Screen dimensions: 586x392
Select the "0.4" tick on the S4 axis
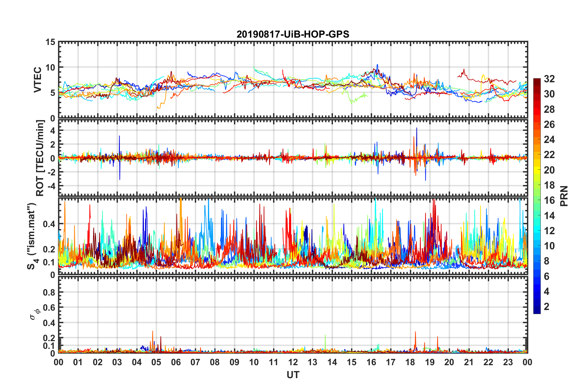[x=49, y=224]
